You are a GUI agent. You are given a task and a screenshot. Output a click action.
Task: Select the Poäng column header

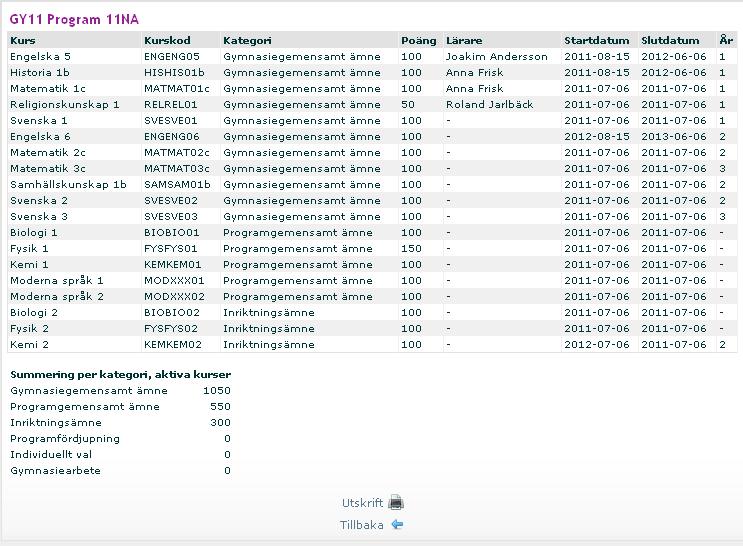(x=418, y=40)
